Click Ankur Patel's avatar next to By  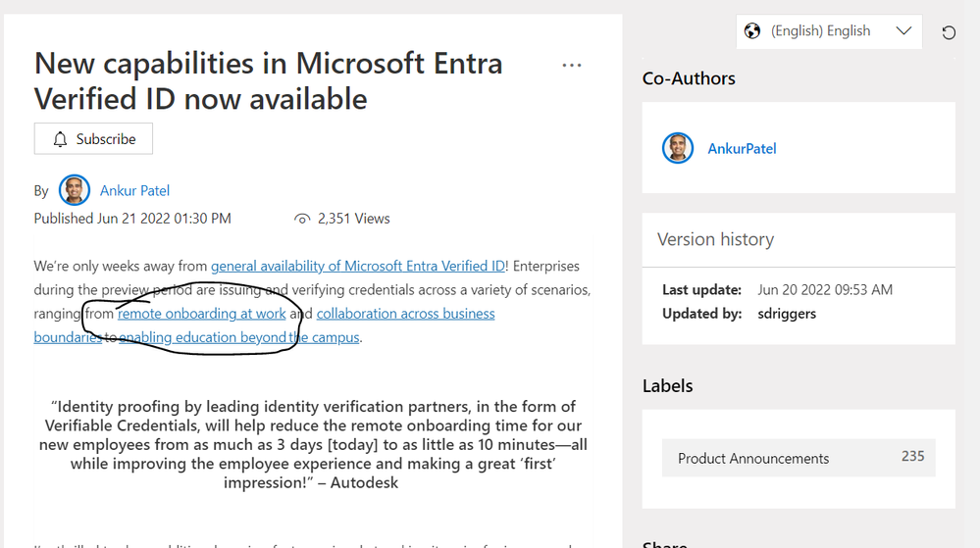click(x=75, y=190)
